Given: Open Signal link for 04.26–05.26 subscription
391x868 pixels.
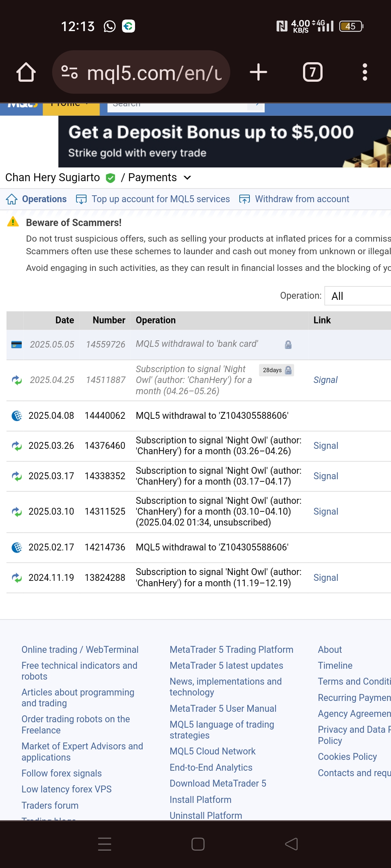Looking at the screenshot, I should [x=325, y=380].
